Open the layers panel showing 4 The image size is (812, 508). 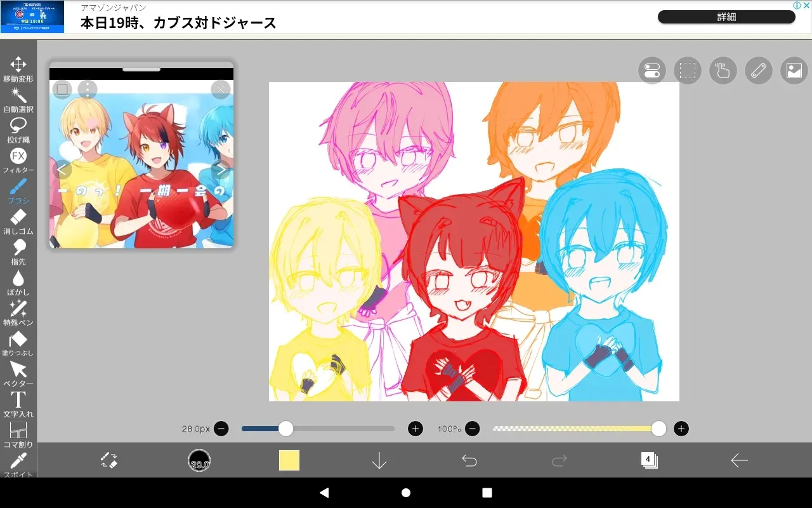point(650,460)
